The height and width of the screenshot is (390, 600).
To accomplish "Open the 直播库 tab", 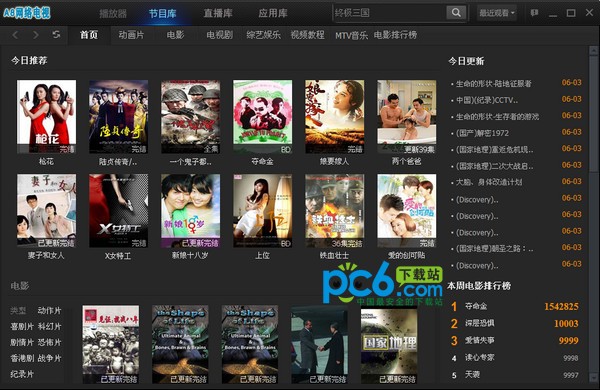I will point(218,13).
